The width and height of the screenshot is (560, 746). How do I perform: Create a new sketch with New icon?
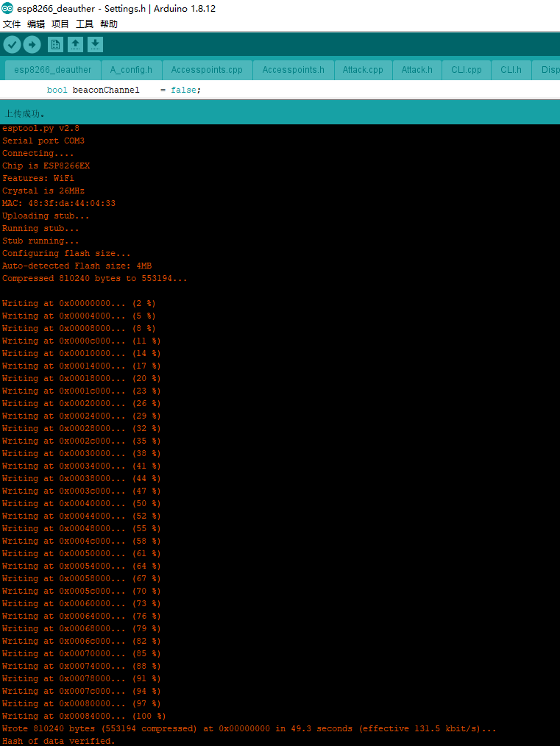(x=55, y=45)
